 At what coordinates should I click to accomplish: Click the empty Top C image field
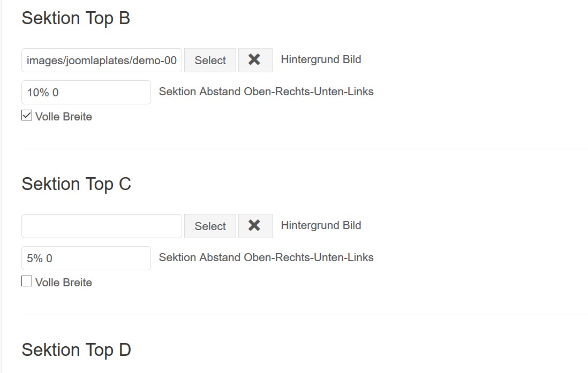[102, 226]
